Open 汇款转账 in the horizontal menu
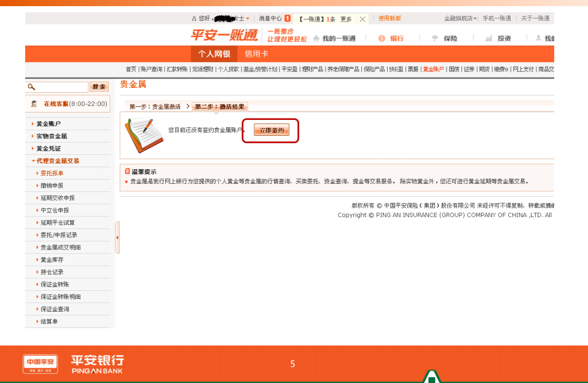This screenshot has width=588, height=383. [x=177, y=69]
